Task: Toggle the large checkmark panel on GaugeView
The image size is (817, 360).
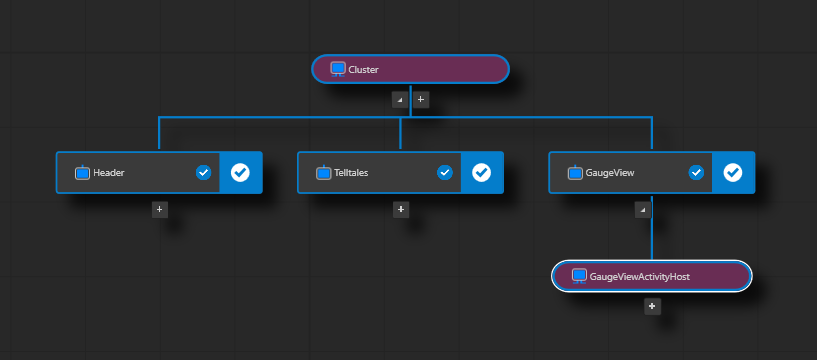Action: coord(733,172)
